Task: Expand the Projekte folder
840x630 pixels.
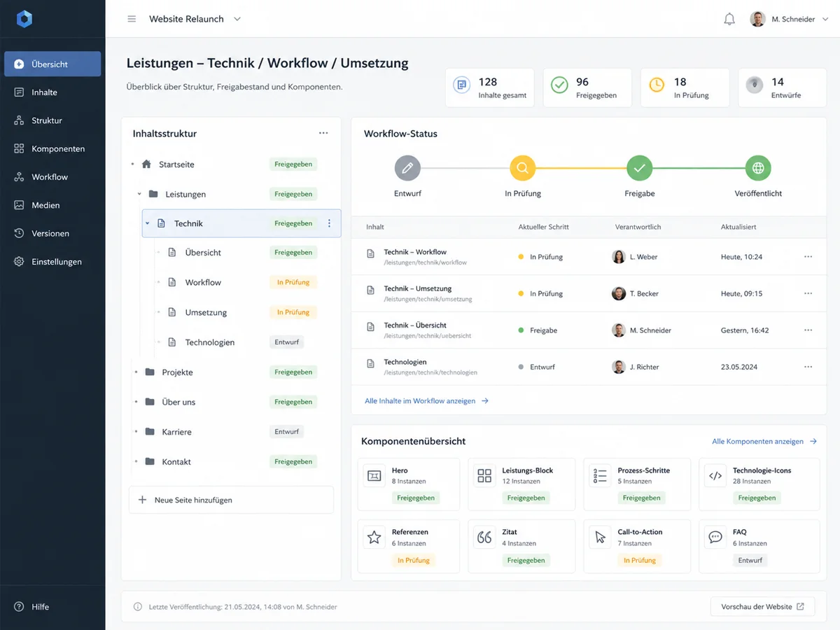Action: click(136, 372)
